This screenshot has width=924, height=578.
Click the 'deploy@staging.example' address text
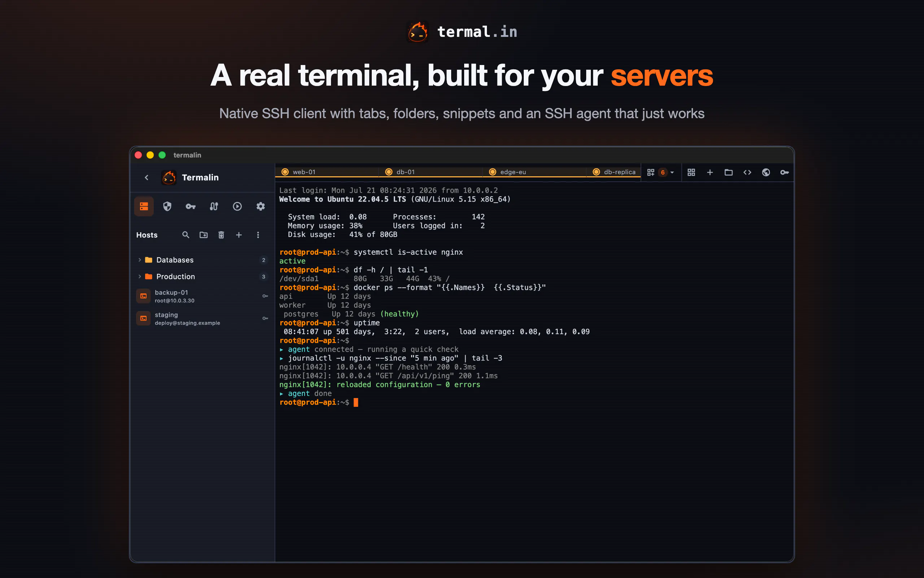[187, 323]
